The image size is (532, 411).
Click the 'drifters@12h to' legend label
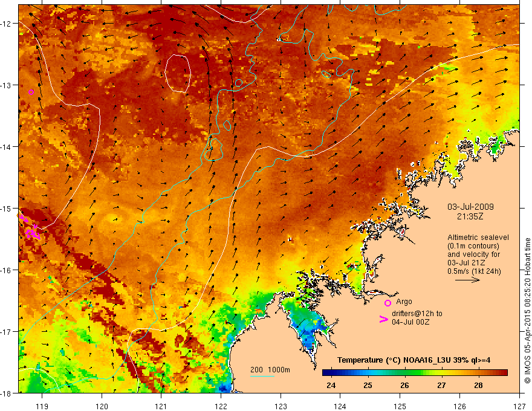[417, 314]
